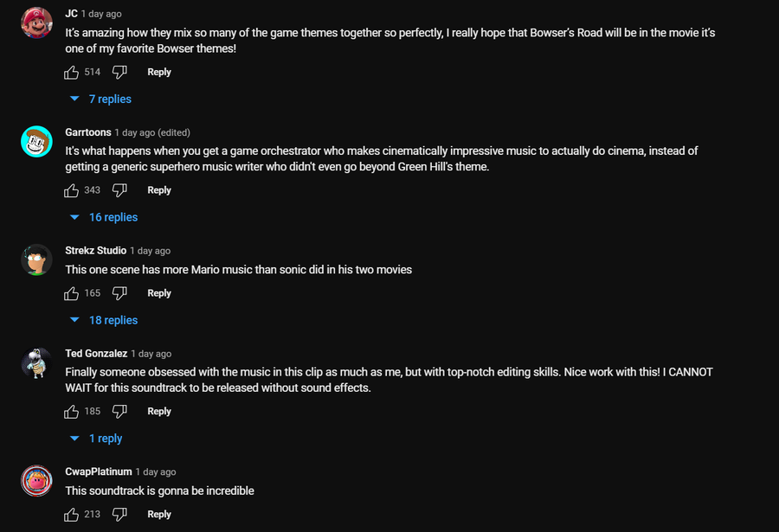
Task: Like Ted Gonzalez's comment about editing skills
Action: coord(72,412)
